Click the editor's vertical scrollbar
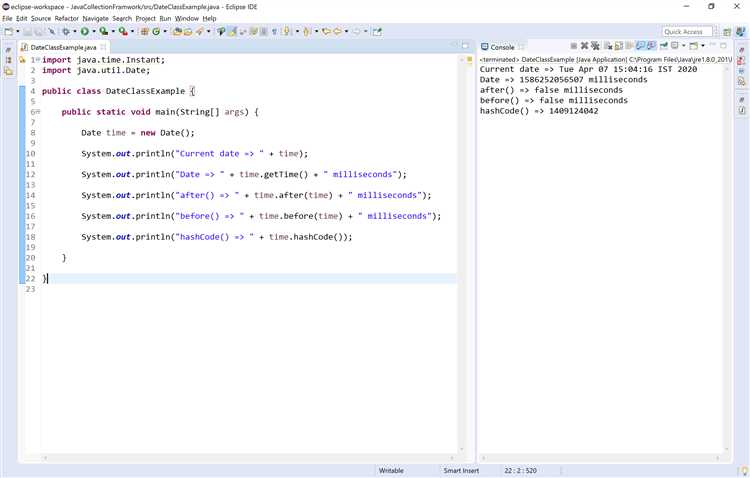This screenshot has width=750, height=478. (x=462, y=254)
